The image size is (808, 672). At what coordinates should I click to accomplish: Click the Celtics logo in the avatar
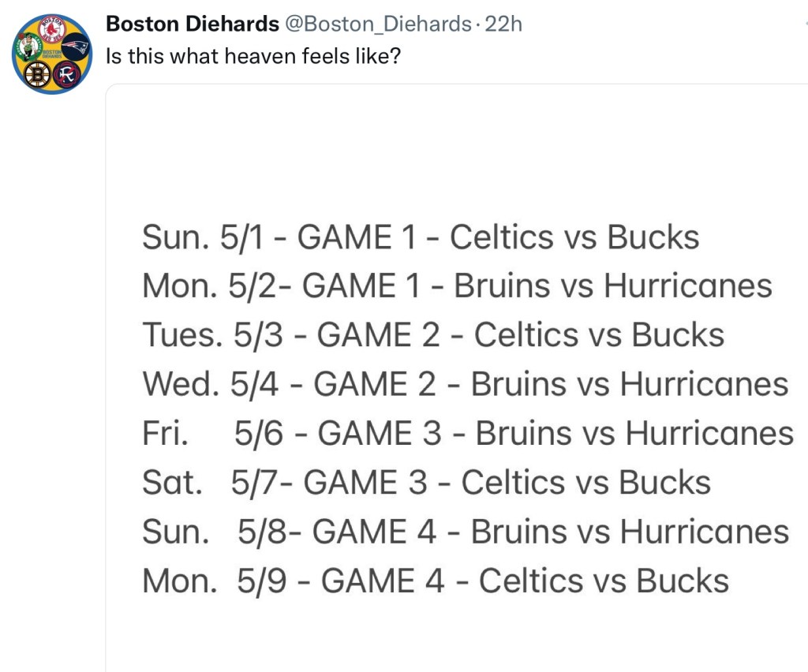[28, 47]
